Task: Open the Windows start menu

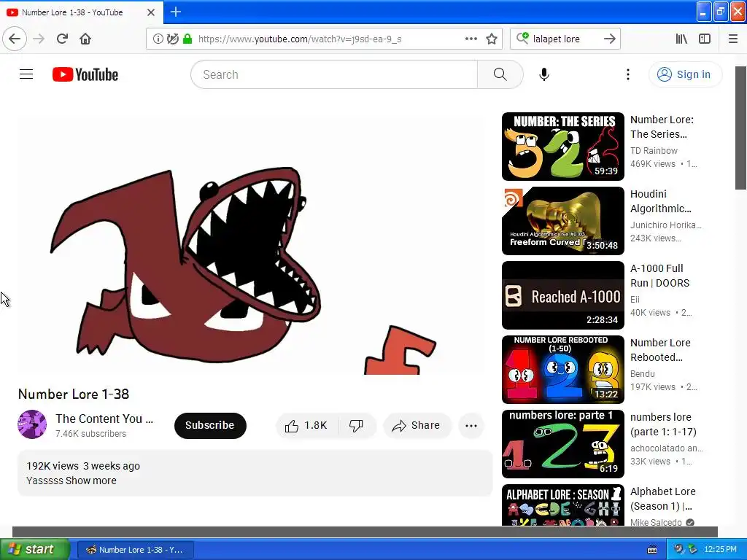Action: coord(35,549)
